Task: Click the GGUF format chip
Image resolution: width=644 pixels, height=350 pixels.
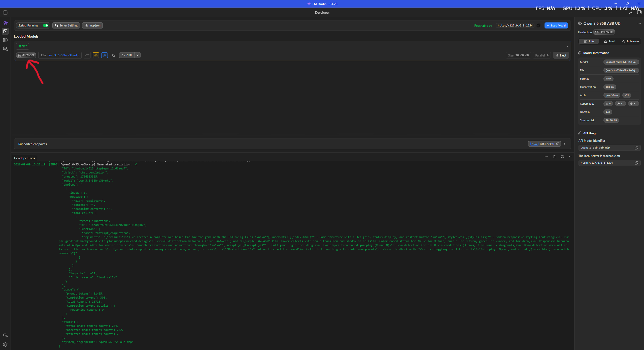Action: (x=608, y=79)
